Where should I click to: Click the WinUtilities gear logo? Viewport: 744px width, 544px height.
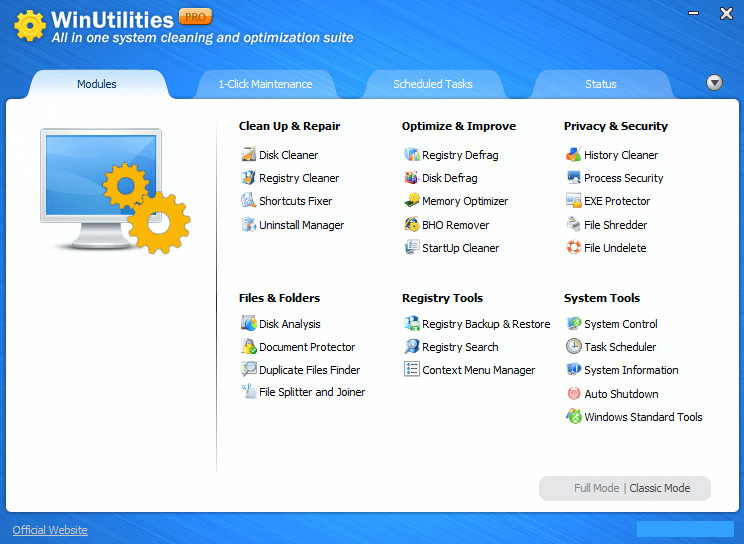click(30, 26)
